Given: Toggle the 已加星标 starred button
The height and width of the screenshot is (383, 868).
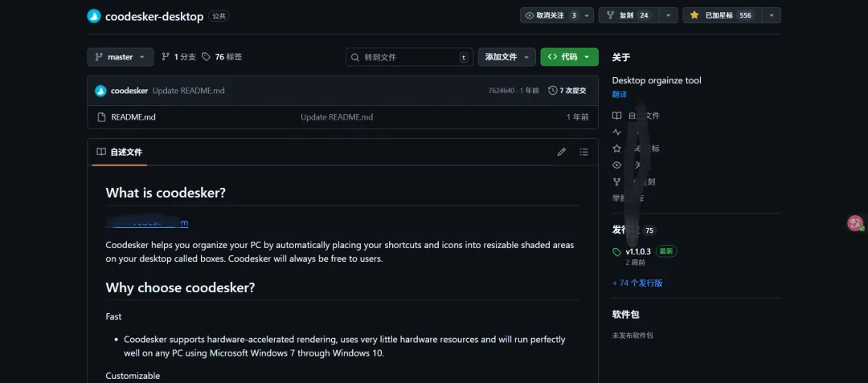Looking at the screenshot, I should click(721, 15).
